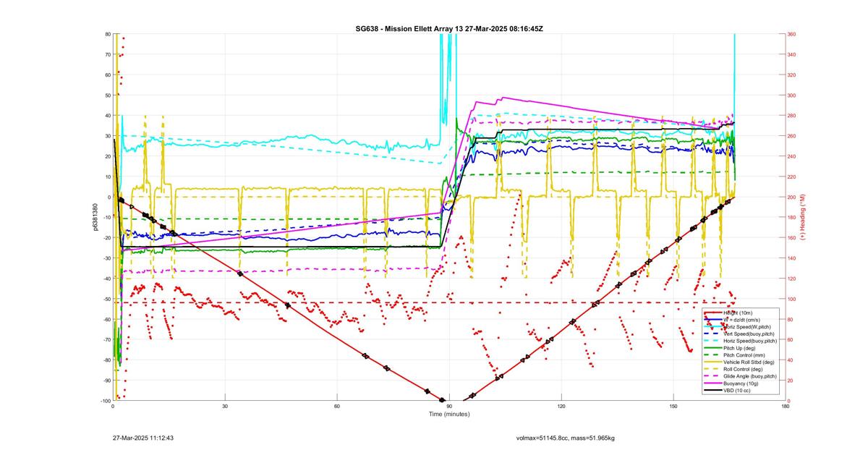Select 'VBD (10 cc)' legend entry
The width and height of the screenshot is (868, 450).
coord(737,391)
